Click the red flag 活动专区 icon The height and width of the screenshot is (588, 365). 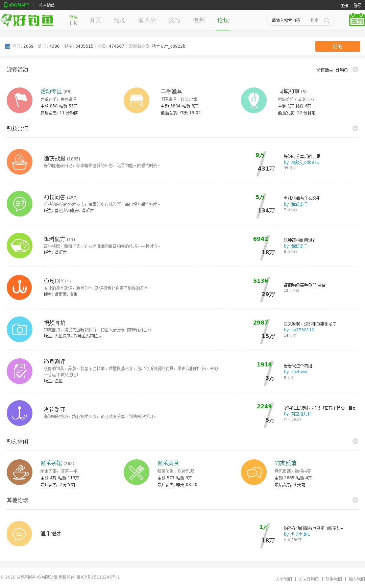pyautogui.click(x=20, y=100)
